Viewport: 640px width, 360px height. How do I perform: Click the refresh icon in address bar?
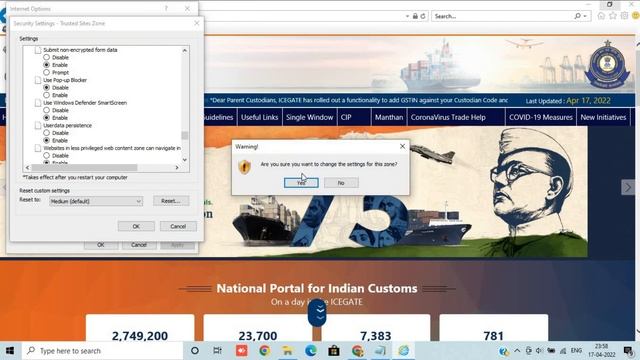(x=423, y=16)
